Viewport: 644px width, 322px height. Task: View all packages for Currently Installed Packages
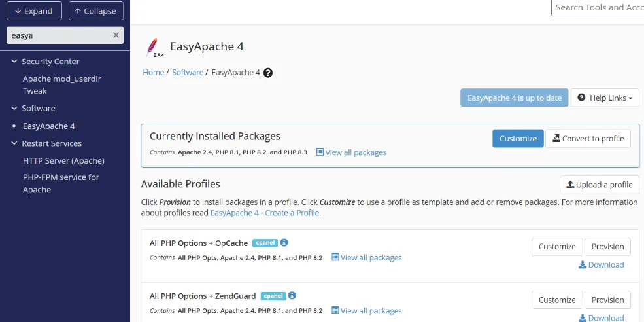tap(356, 152)
